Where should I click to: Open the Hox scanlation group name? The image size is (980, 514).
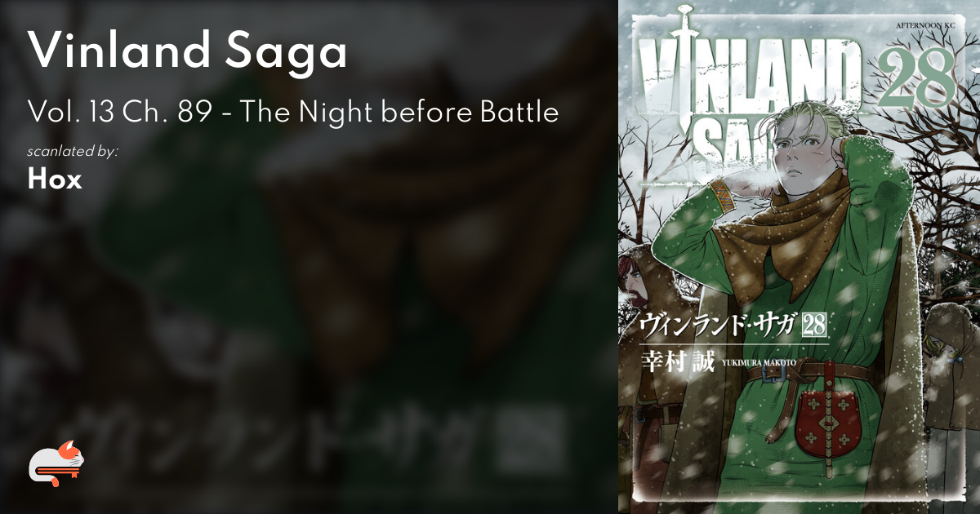pos(55,179)
